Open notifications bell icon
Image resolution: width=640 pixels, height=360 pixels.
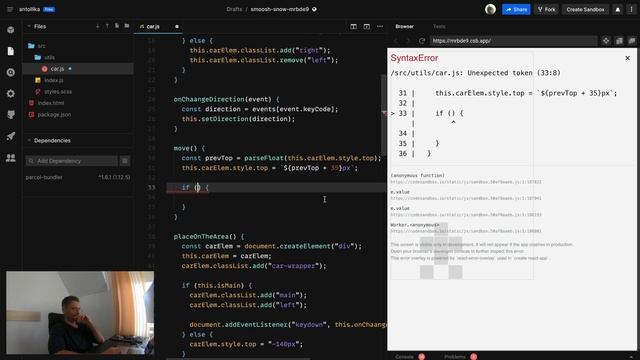click(618, 9)
